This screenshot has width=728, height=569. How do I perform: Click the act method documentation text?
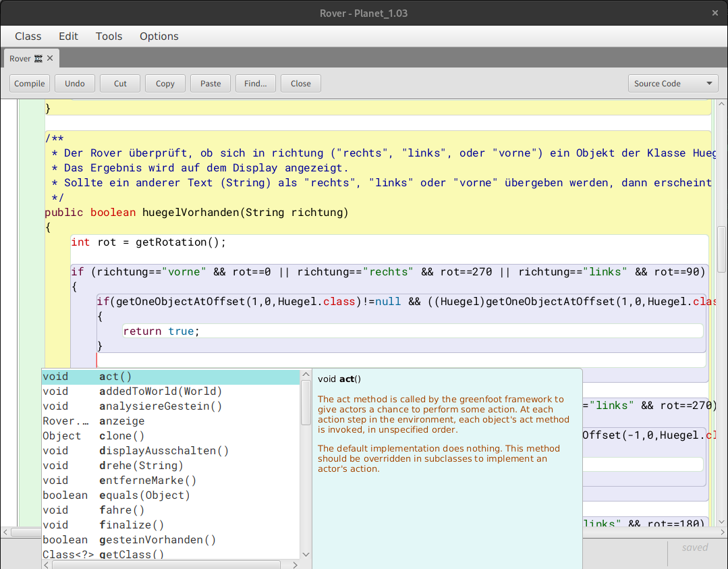coord(443,433)
